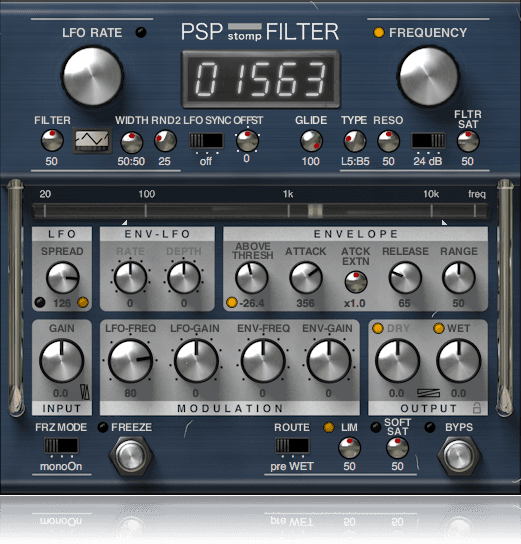Switch the ROUTE slide selector
The height and width of the screenshot is (544, 521).
point(292,446)
